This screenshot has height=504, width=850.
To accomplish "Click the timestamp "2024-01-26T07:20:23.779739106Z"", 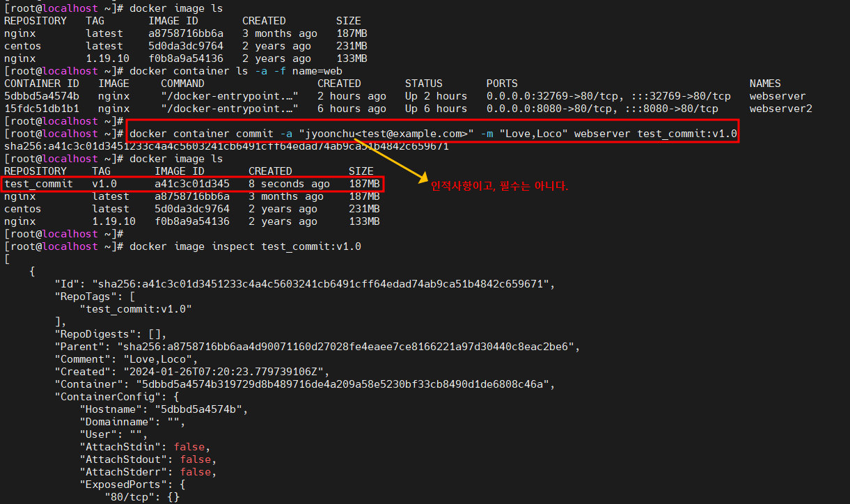I will pyautogui.click(x=223, y=372).
